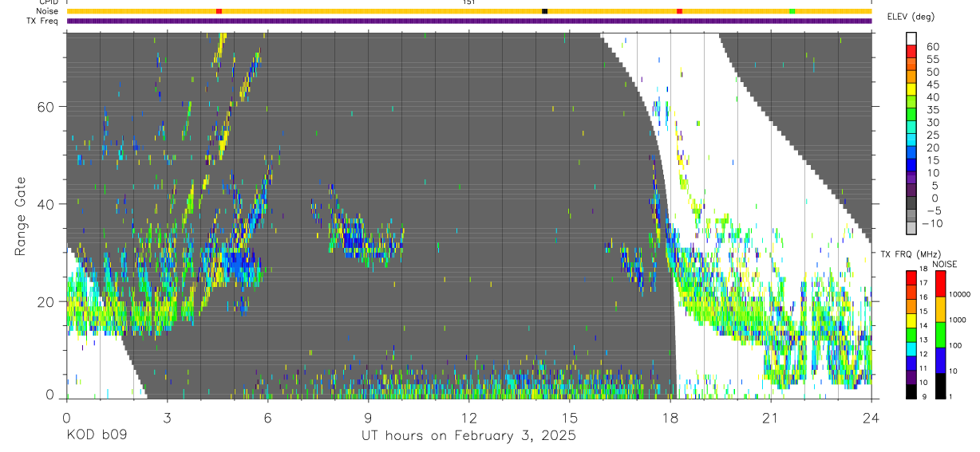The image size is (980, 452).
Task: Select the green 100–1000 NOISE swatch
Action: [941, 335]
